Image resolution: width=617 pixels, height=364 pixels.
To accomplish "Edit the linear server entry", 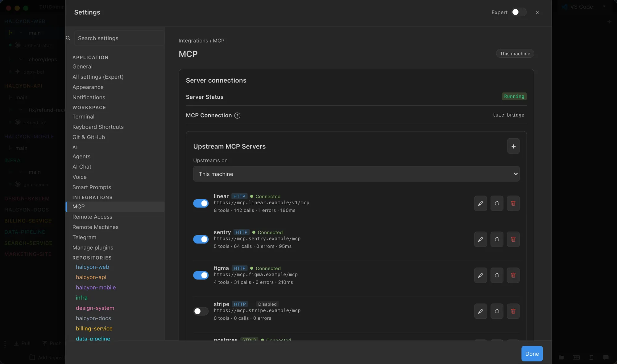I will (480, 203).
